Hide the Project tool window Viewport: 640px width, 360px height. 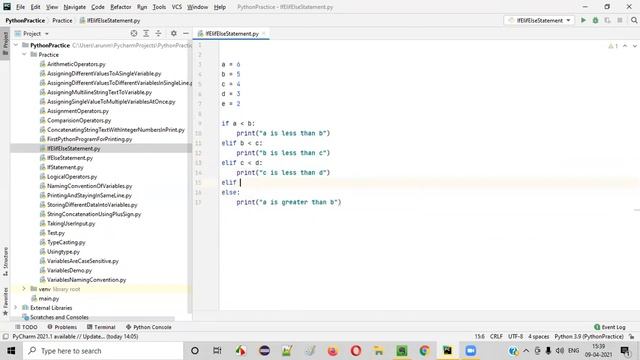click(185, 33)
